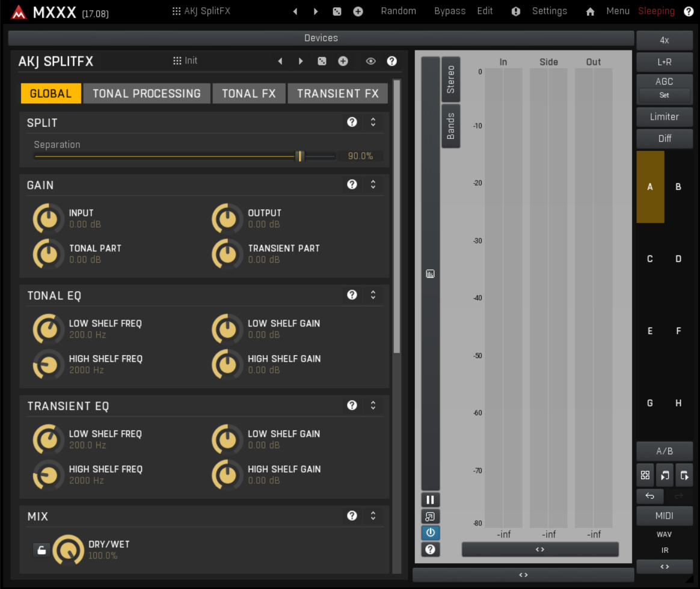Viewport: 700px width, 589px height.
Task: Toggle the DRY/WET lock icon
Action: point(41,550)
